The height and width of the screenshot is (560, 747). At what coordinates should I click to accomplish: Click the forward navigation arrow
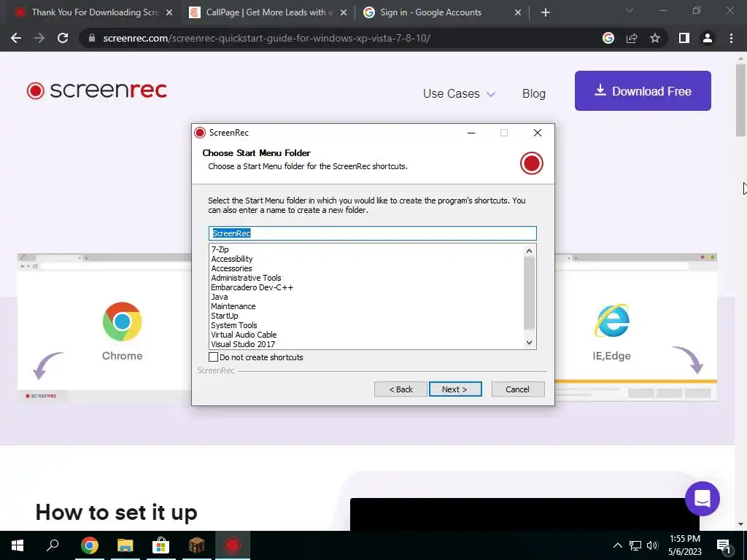click(39, 38)
